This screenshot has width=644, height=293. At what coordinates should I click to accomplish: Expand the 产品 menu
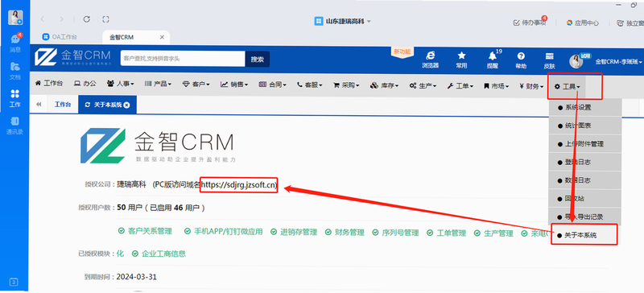click(x=158, y=84)
